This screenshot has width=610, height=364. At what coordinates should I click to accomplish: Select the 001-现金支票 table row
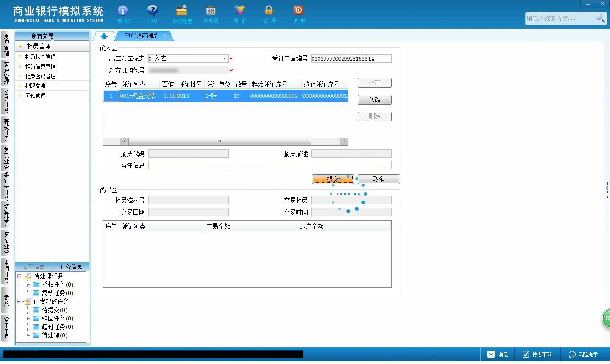pos(225,96)
